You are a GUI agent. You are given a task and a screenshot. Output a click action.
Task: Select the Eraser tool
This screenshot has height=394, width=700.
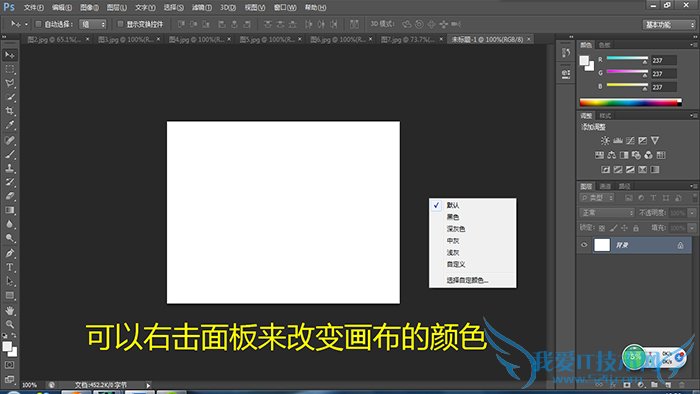pos(10,196)
